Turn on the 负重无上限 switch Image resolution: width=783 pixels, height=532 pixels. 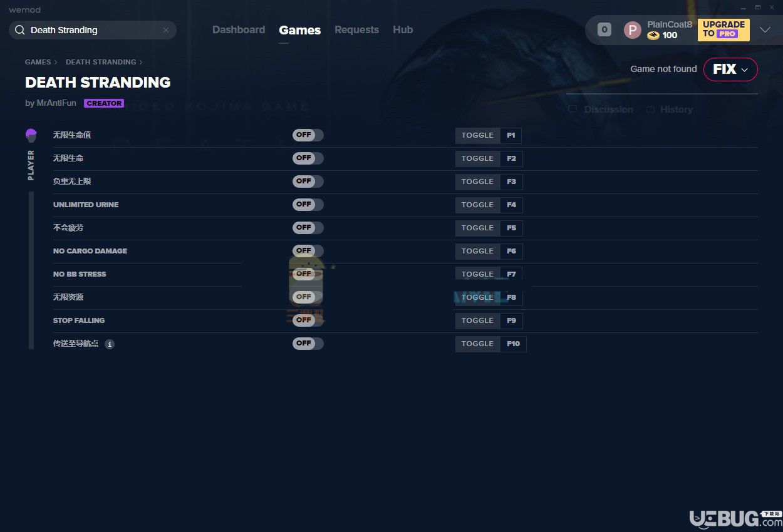[308, 182]
